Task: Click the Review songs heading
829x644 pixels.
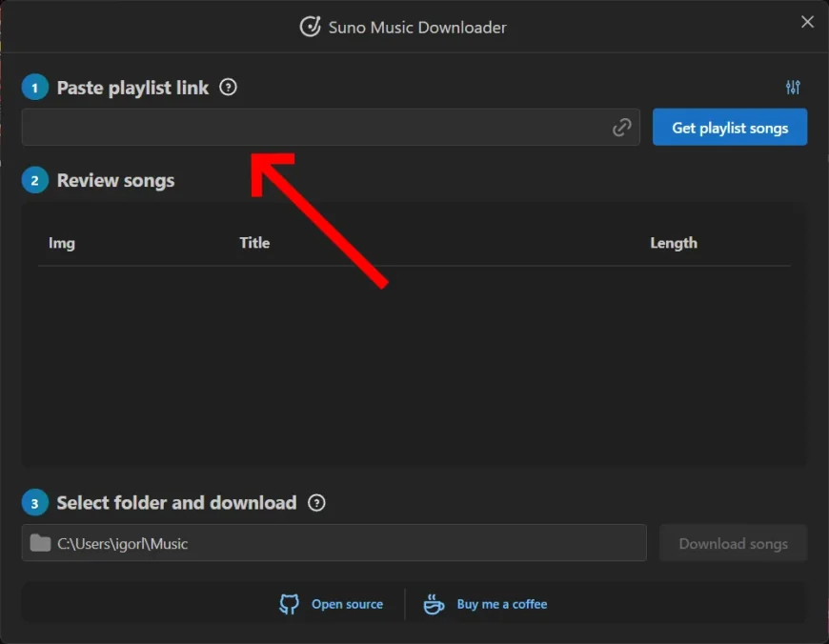Action: coord(115,181)
